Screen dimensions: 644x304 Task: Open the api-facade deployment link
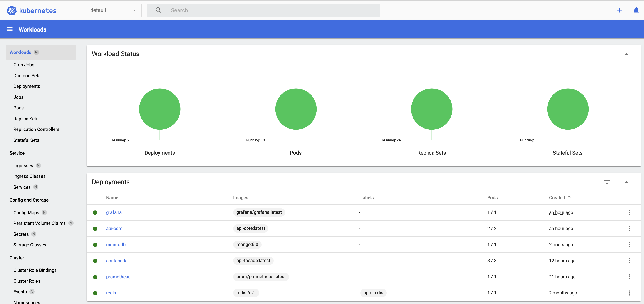point(117,261)
